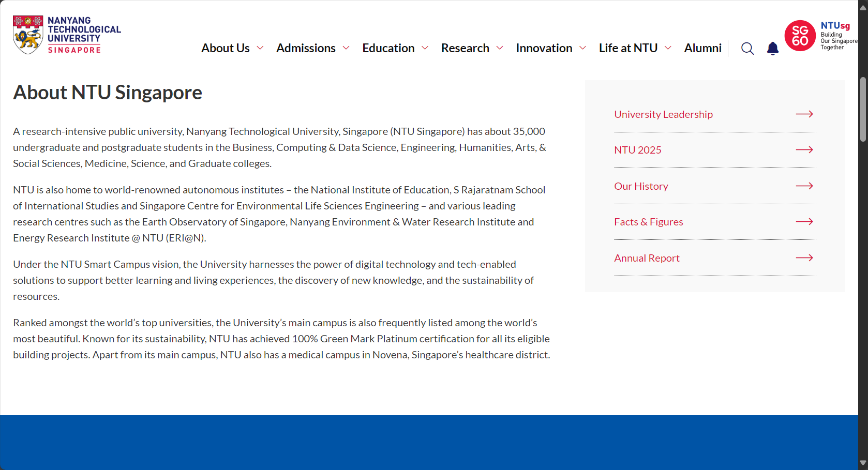Click the NTUsg Building Our Singapore Together text

click(839, 36)
